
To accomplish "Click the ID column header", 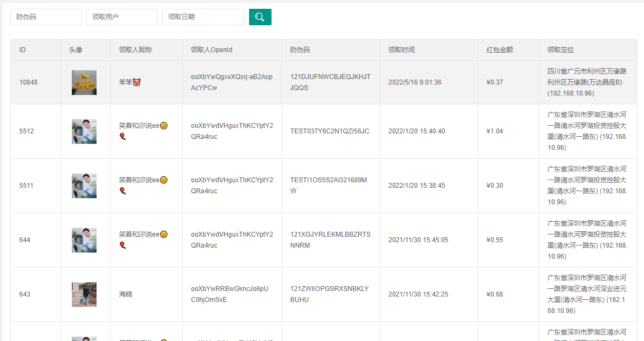I will pyautogui.click(x=22, y=50).
